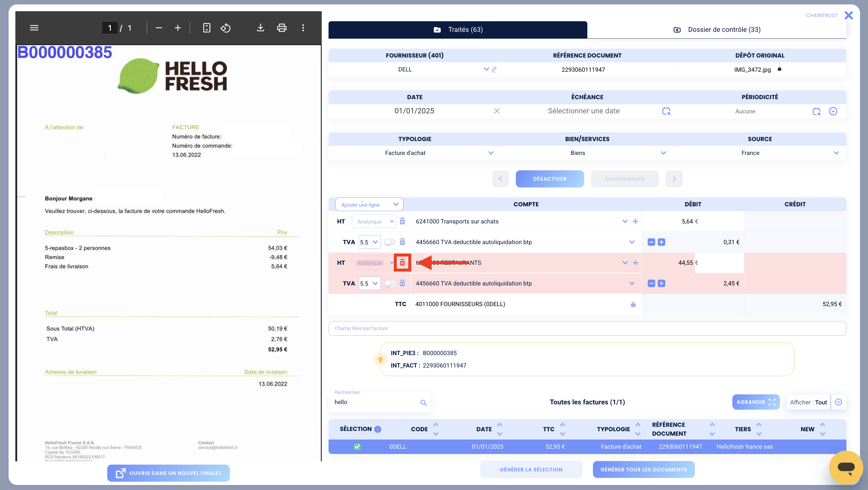Go to next invoice arrow button
Image resolution: width=868 pixels, height=490 pixels.
coord(674,179)
